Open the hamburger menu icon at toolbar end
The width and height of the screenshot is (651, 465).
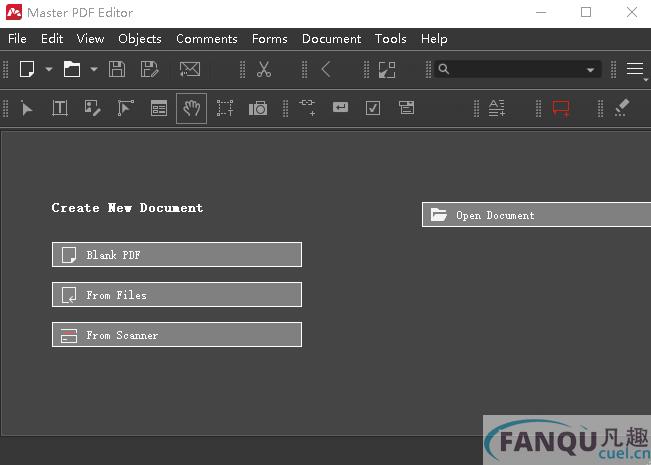(635, 69)
